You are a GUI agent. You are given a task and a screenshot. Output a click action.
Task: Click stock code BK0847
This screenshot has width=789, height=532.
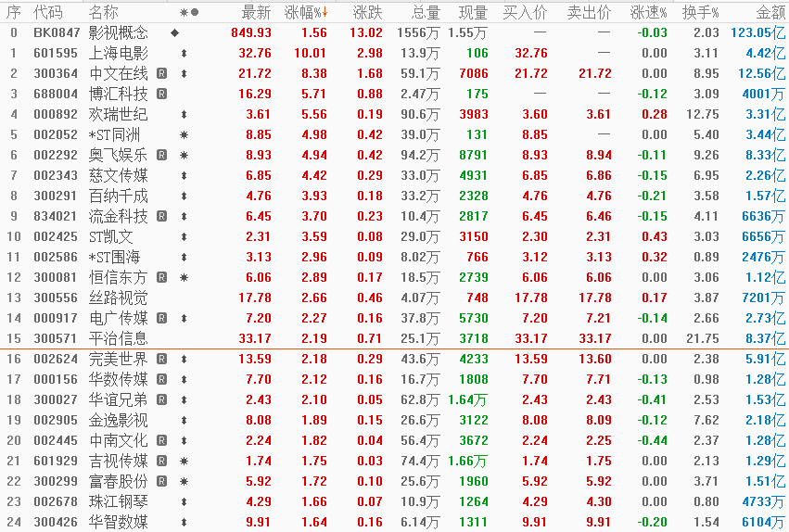57,32
